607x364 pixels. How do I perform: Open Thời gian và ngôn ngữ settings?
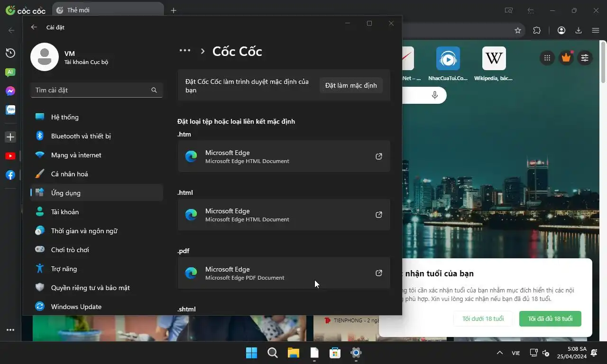tap(97, 231)
